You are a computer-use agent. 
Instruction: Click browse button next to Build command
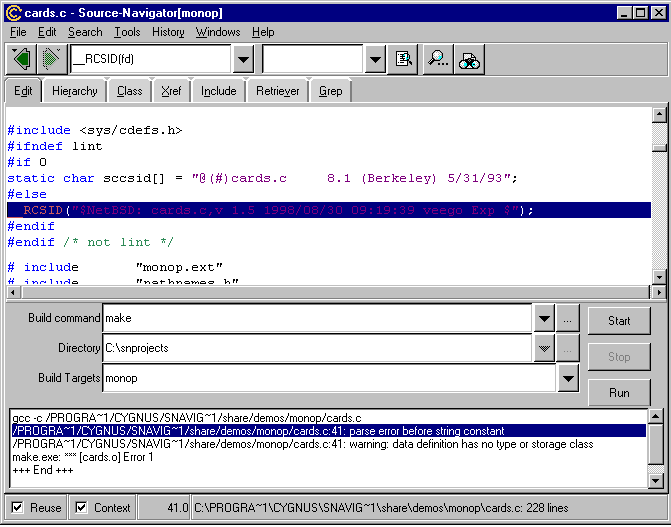pyautogui.click(x=568, y=319)
